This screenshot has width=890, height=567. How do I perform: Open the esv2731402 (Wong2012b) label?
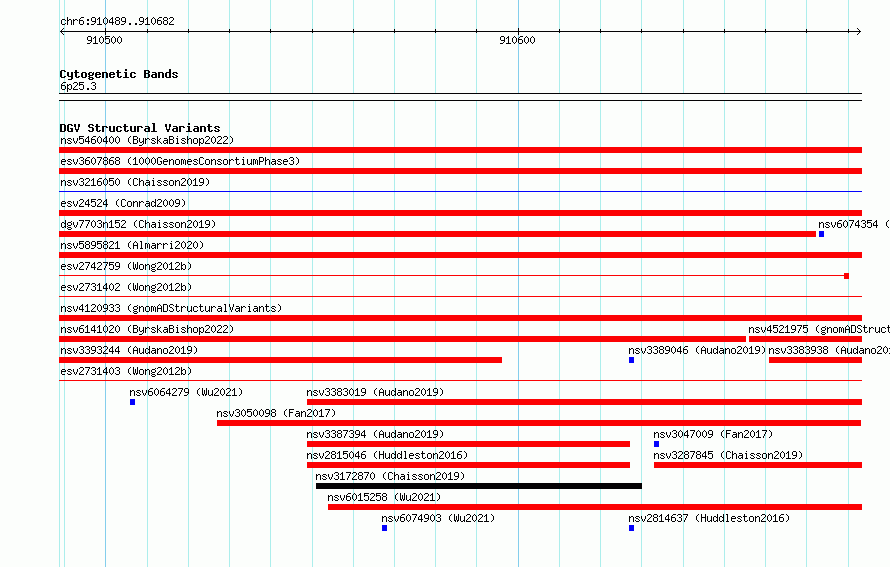(126, 287)
